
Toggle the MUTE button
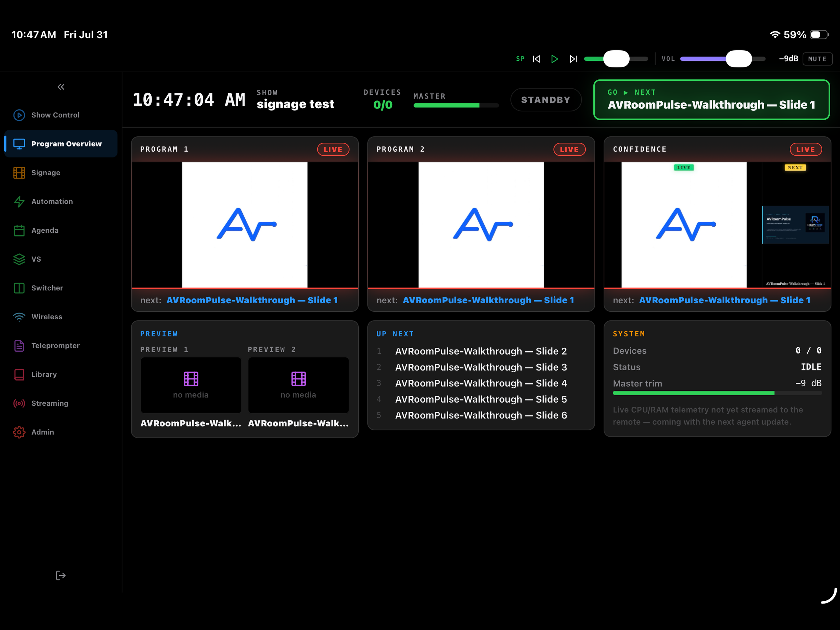(817, 59)
